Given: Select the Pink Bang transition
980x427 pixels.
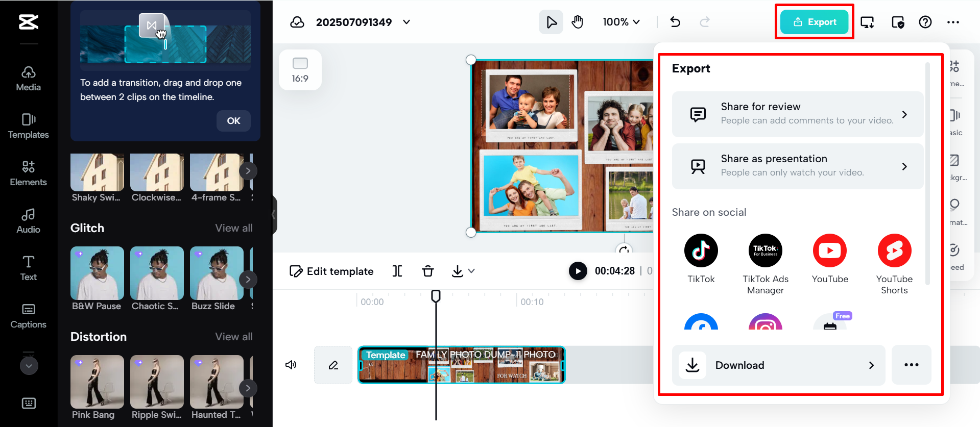Looking at the screenshot, I should 97,382.
